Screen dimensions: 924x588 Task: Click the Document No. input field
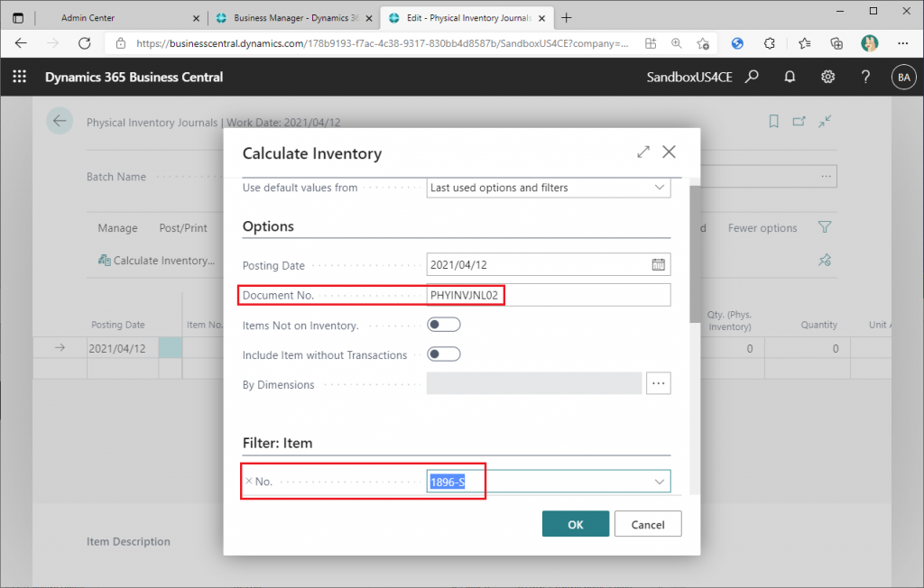pos(548,295)
